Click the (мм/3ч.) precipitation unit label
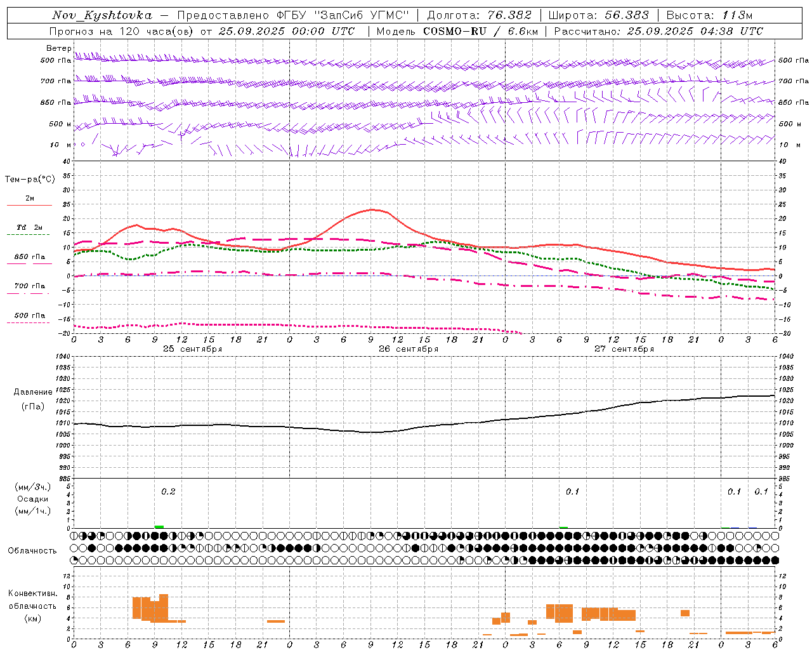Screen dimensions: 812x650 (33, 487)
